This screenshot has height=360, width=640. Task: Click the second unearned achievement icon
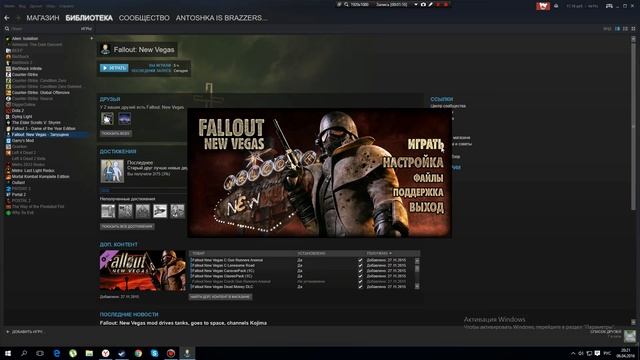pos(125,211)
